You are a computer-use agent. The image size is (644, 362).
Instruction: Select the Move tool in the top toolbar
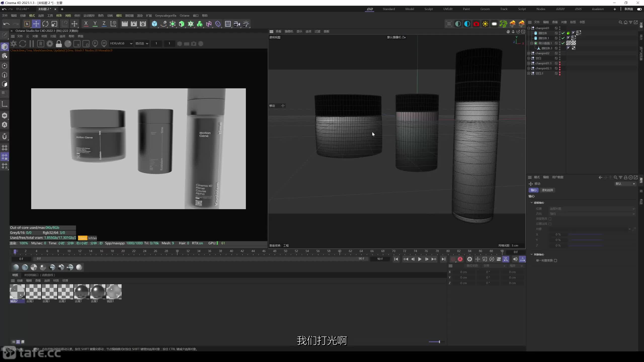tap(36, 24)
